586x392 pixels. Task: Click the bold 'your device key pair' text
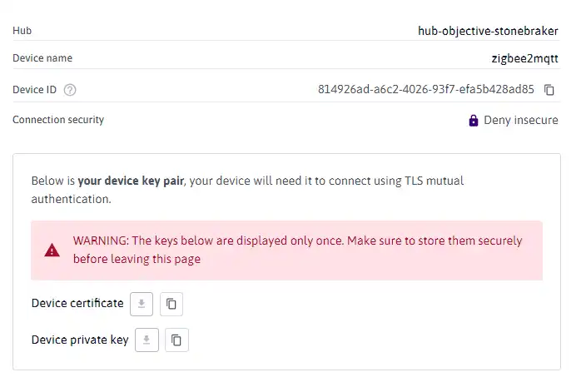tap(131, 181)
